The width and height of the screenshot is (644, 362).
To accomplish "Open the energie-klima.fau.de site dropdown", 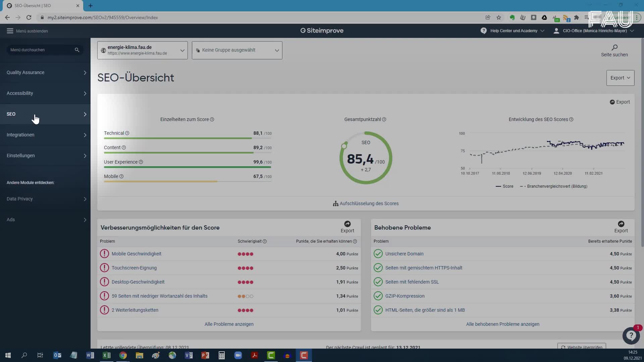I will (143, 50).
